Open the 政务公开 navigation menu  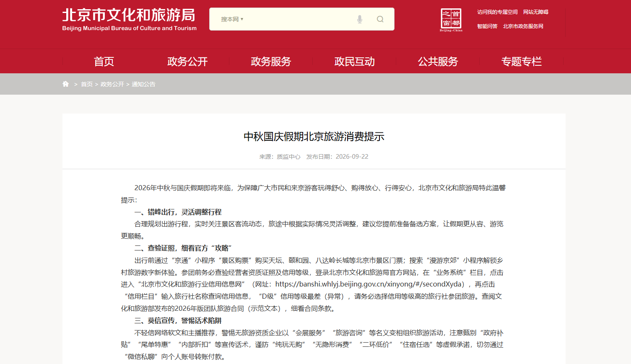[x=187, y=62]
